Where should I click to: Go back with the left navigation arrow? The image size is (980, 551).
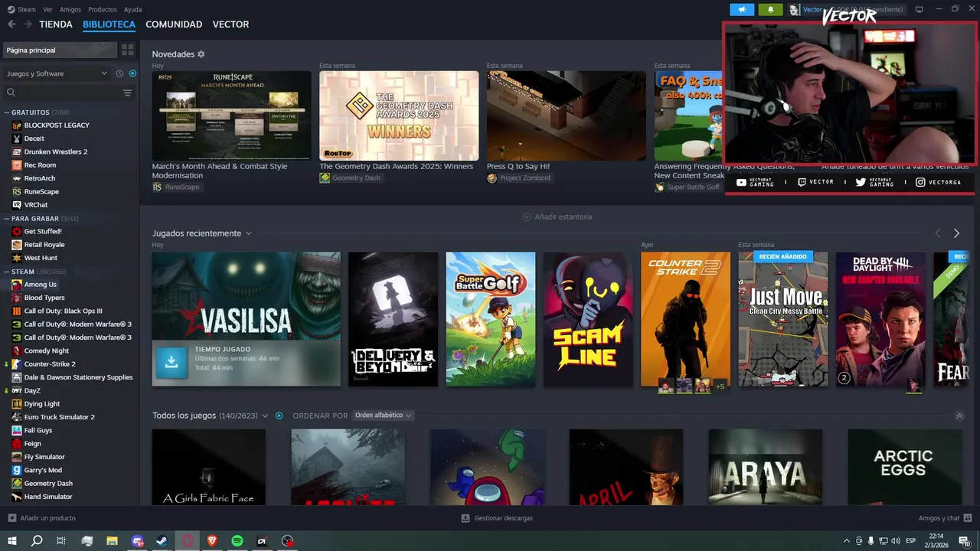[x=11, y=24]
